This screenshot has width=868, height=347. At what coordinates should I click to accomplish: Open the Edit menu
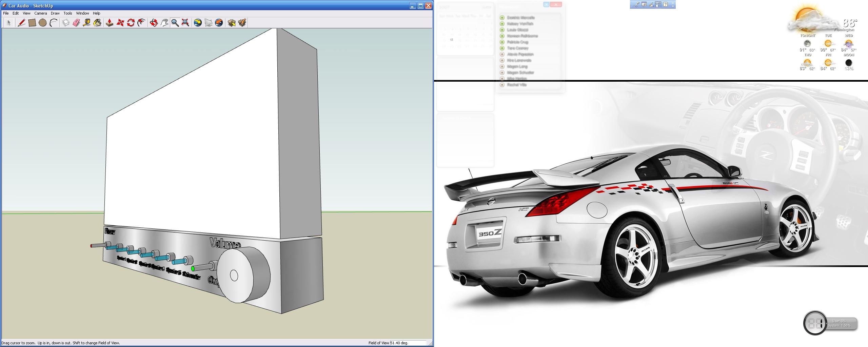[16, 13]
